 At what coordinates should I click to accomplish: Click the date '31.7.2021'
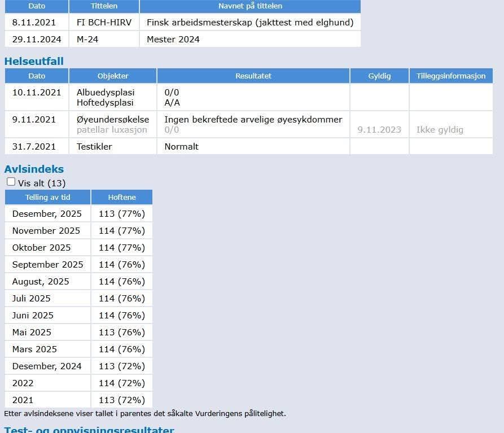(34, 147)
